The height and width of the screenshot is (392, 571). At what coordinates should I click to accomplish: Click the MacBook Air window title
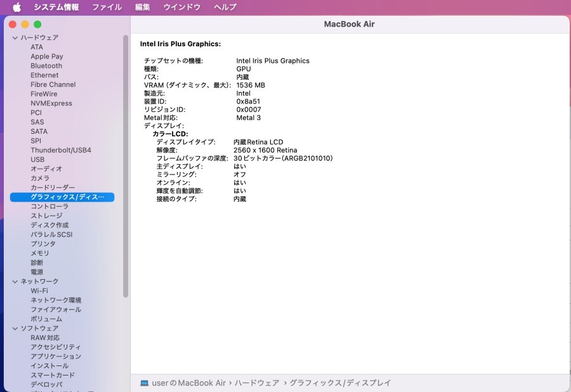coord(349,24)
